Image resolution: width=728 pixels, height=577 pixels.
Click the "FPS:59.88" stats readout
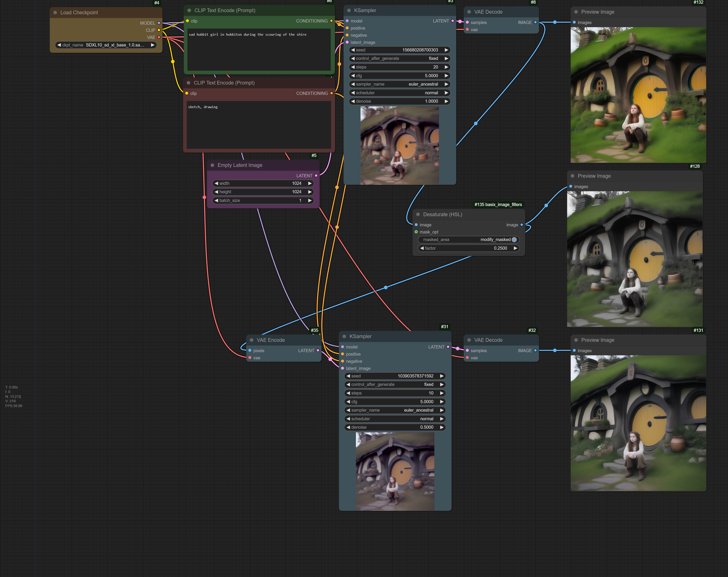pyautogui.click(x=14, y=406)
